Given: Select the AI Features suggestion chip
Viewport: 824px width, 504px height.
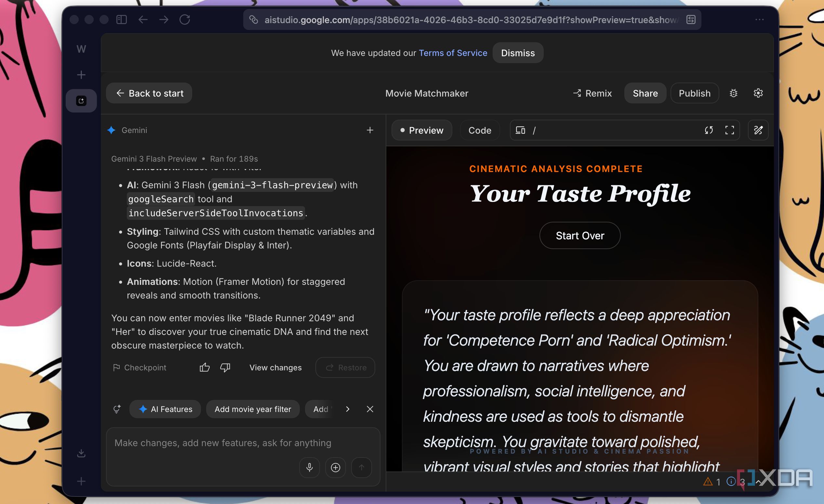Looking at the screenshot, I should click(165, 409).
